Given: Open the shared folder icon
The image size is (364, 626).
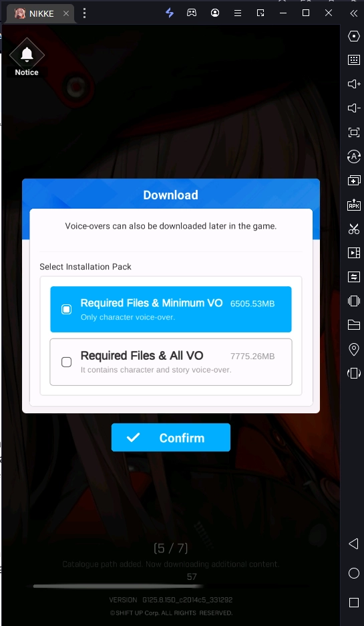Looking at the screenshot, I should [353, 325].
